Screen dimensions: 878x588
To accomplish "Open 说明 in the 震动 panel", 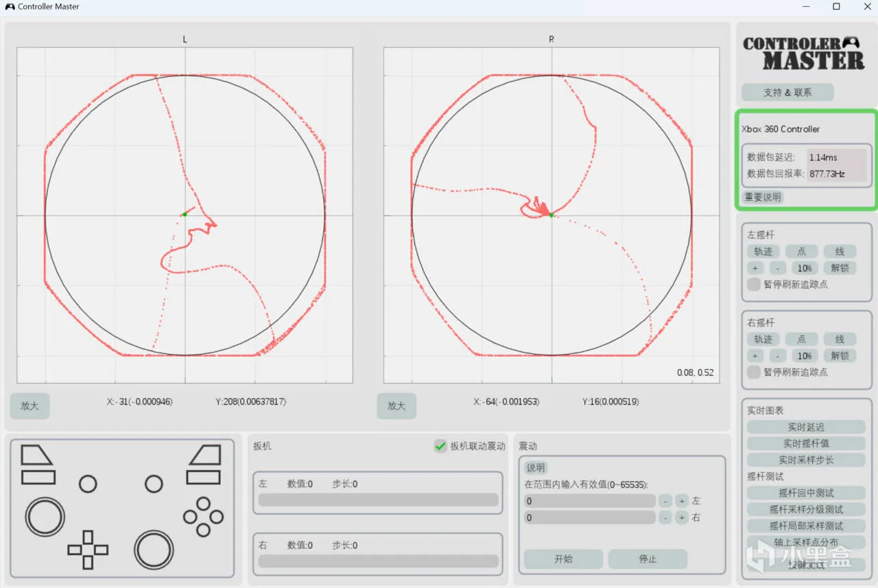I will [536, 468].
